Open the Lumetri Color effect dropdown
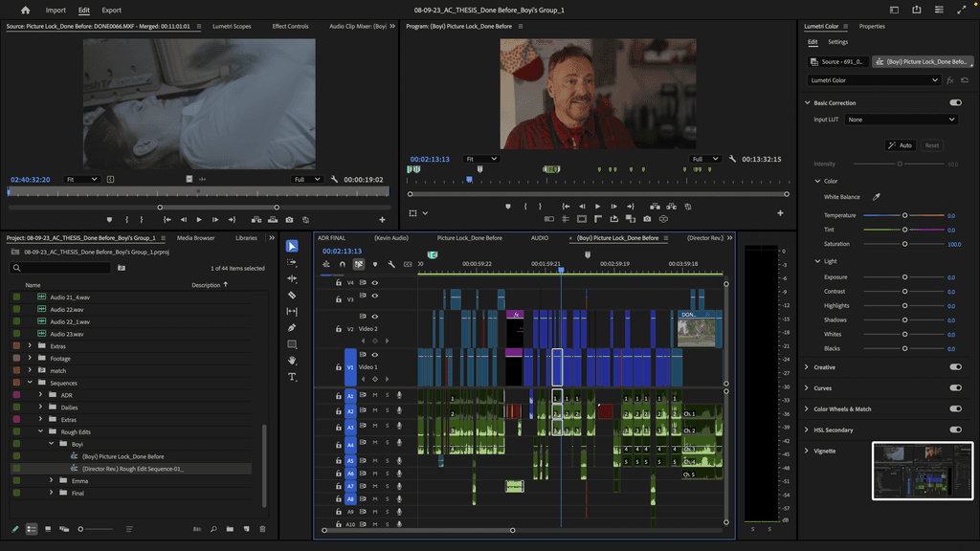 click(x=874, y=80)
